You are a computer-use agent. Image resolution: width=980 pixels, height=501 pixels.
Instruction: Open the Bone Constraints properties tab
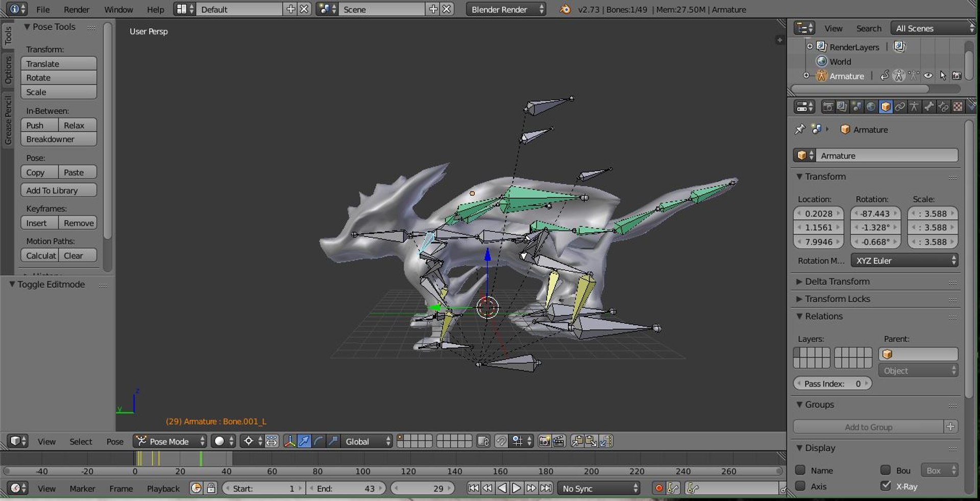click(x=943, y=107)
